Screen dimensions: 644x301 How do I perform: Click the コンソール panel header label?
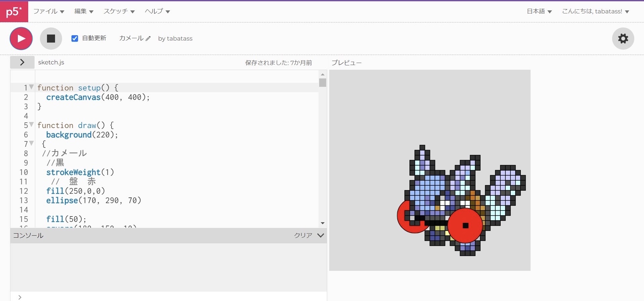click(28, 235)
